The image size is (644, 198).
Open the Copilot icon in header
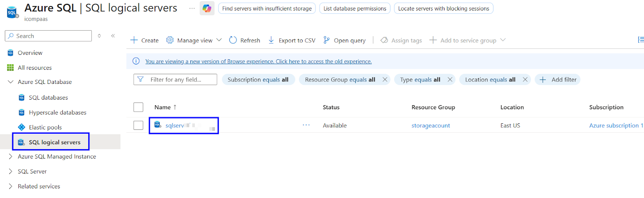(x=207, y=8)
